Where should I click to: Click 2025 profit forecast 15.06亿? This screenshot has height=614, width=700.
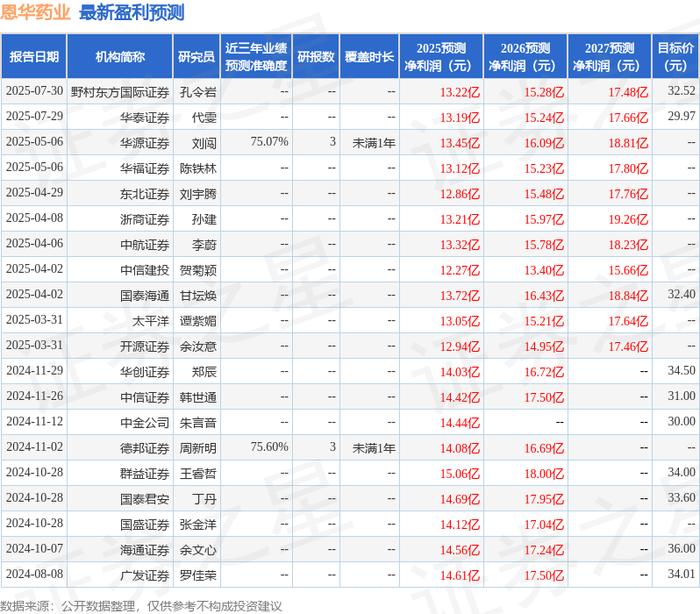460,474
